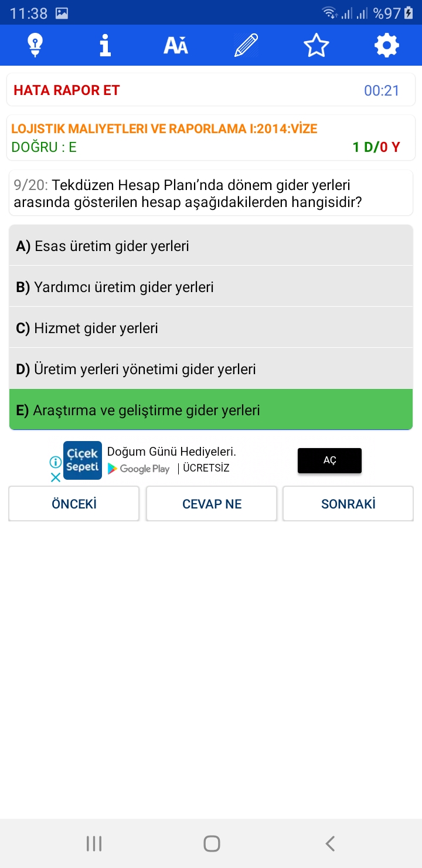Tap the AÇ button on the ad
422x868 pixels.
point(329,460)
